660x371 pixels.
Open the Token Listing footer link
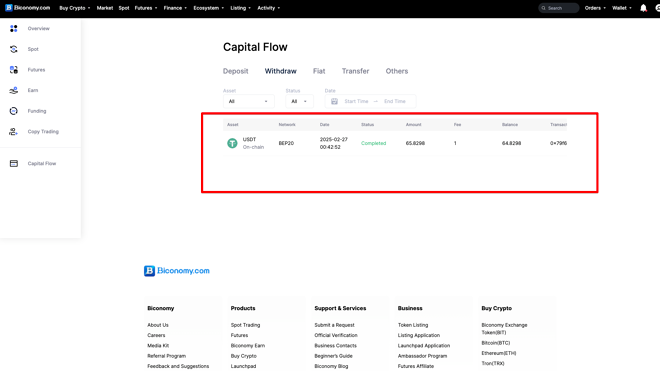coord(413,325)
